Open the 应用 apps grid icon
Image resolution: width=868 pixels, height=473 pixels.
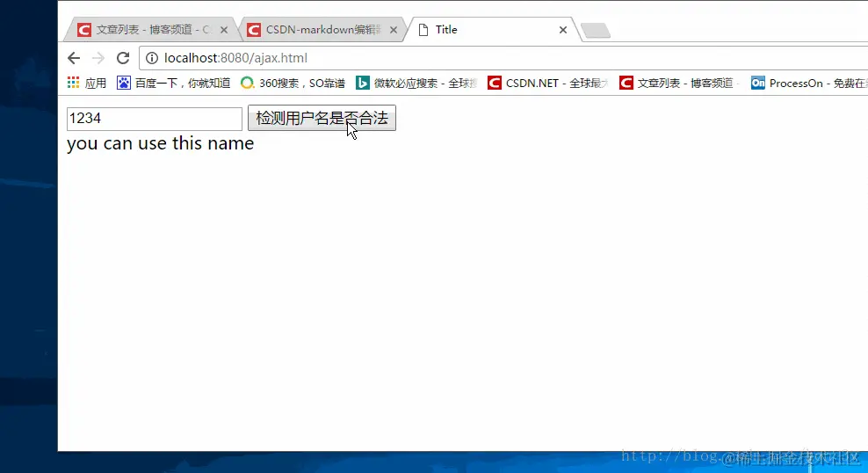73,83
